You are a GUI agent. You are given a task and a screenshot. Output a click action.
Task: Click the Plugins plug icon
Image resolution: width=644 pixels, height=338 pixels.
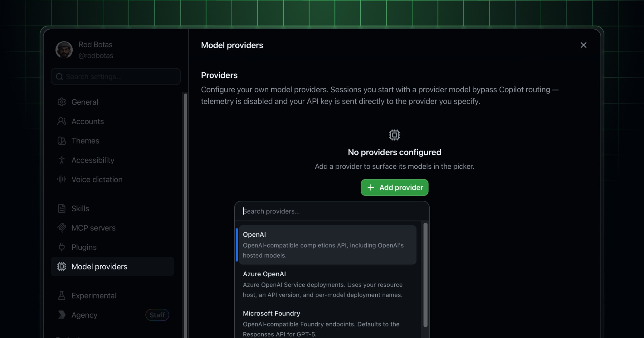[62, 247]
